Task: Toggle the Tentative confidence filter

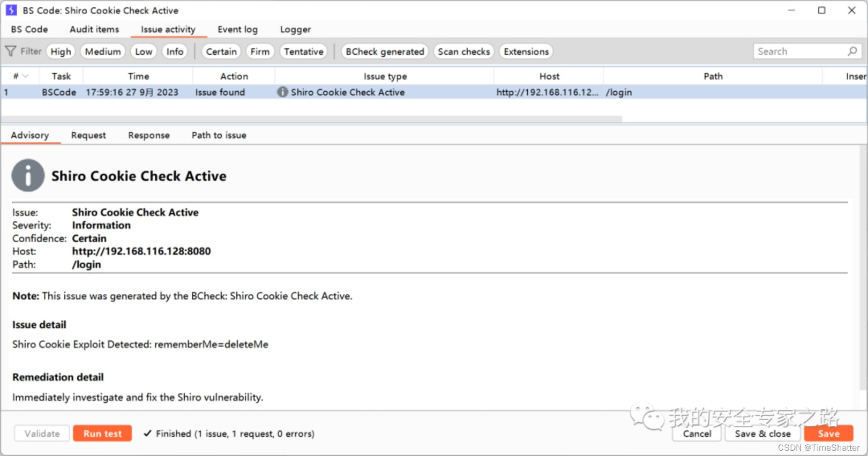Action: [304, 51]
